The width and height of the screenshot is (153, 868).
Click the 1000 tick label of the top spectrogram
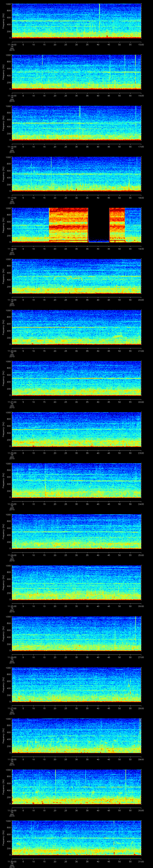point(8,4)
